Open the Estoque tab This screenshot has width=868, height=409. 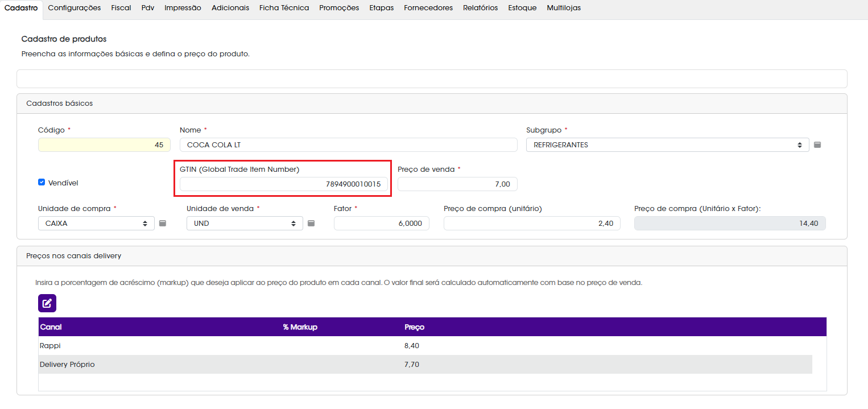pyautogui.click(x=522, y=8)
